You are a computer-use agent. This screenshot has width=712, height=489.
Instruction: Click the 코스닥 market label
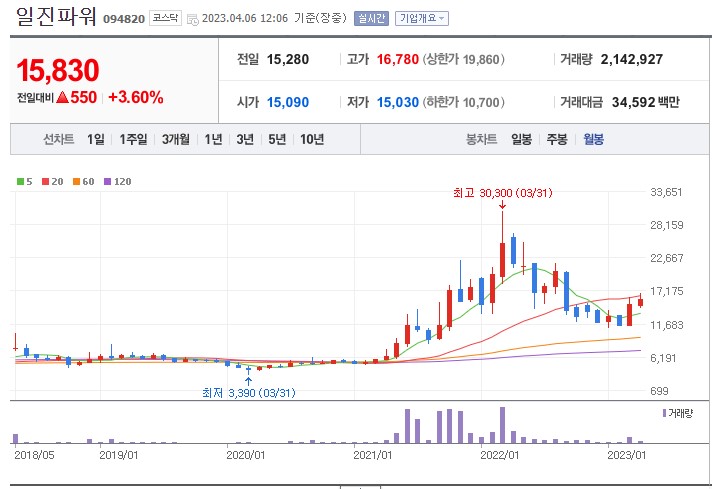(165, 18)
